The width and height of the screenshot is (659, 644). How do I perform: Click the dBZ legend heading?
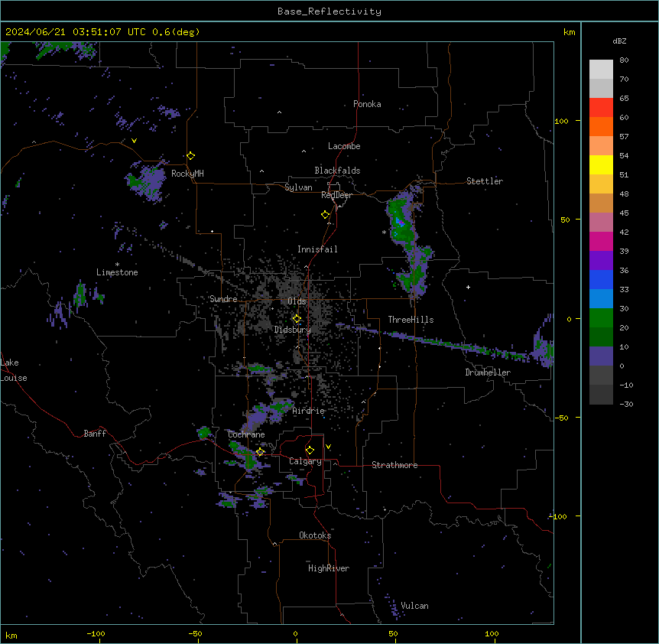pyautogui.click(x=619, y=41)
